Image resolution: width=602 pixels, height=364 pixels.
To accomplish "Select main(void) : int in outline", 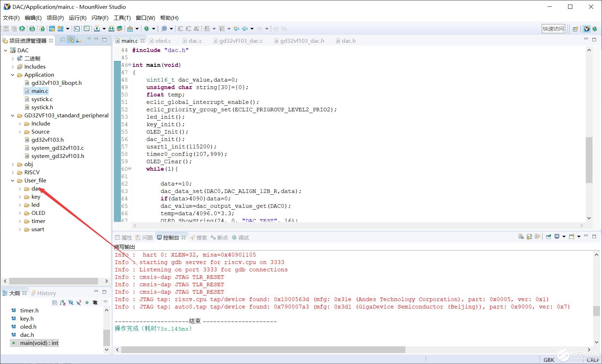I will (x=35, y=343).
